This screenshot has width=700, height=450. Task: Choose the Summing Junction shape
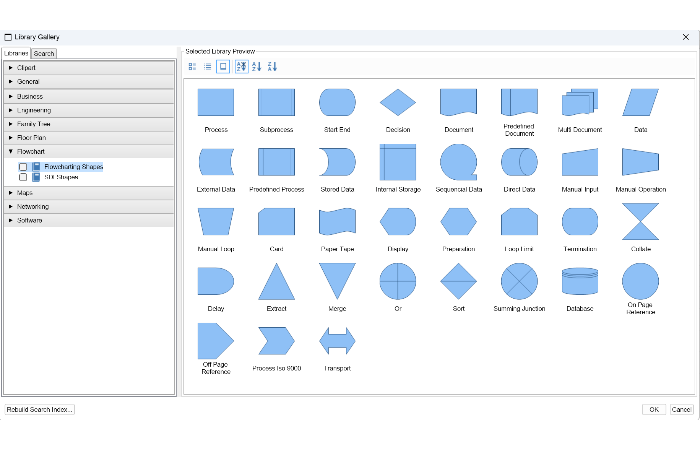519,282
